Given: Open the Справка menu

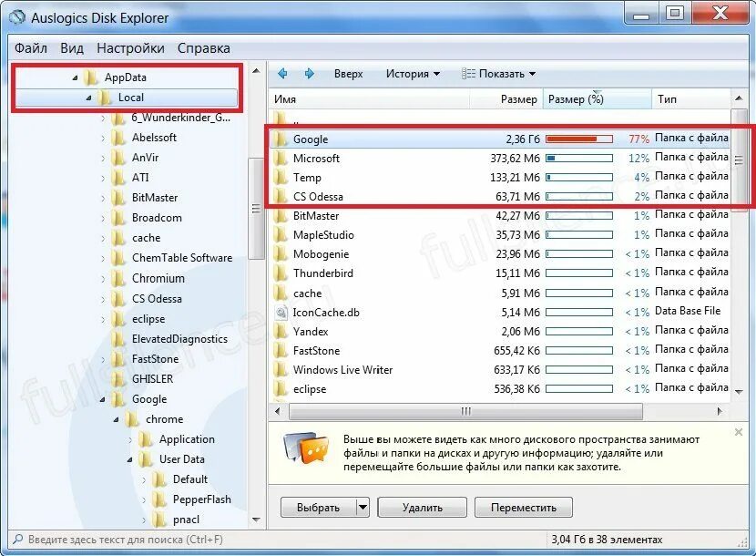Looking at the screenshot, I should pos(203,48).
